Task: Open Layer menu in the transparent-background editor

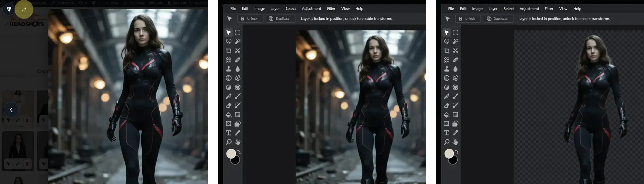Action: pos(493,9)
